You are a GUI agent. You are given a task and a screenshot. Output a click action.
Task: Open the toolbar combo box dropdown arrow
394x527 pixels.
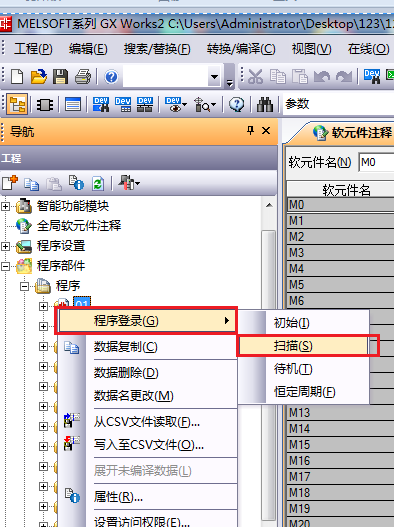click(214, 77)
